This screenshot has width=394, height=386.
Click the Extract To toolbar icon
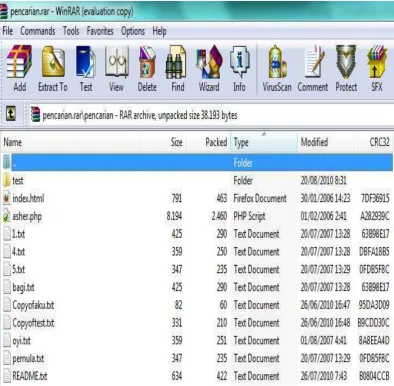(53, 62)
